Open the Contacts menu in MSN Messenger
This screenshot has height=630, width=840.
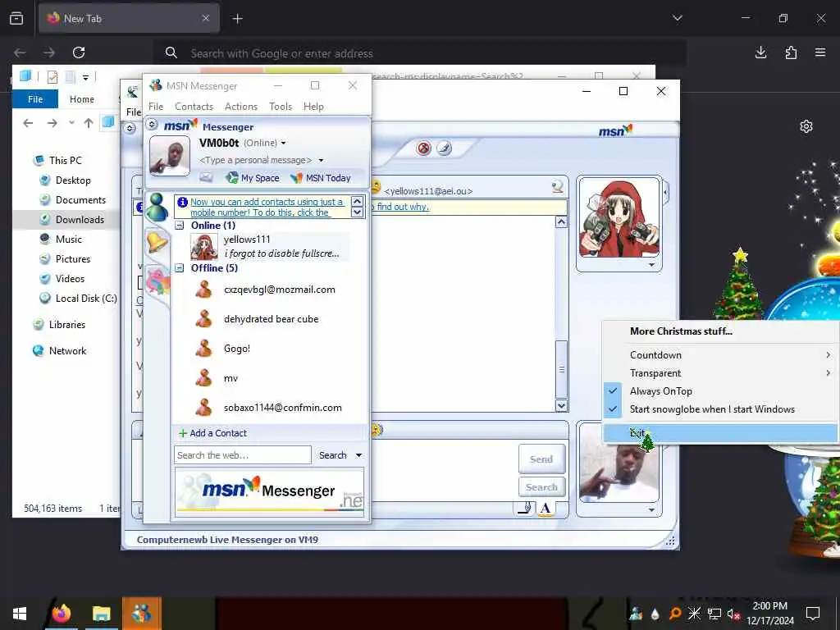[194, 107]
